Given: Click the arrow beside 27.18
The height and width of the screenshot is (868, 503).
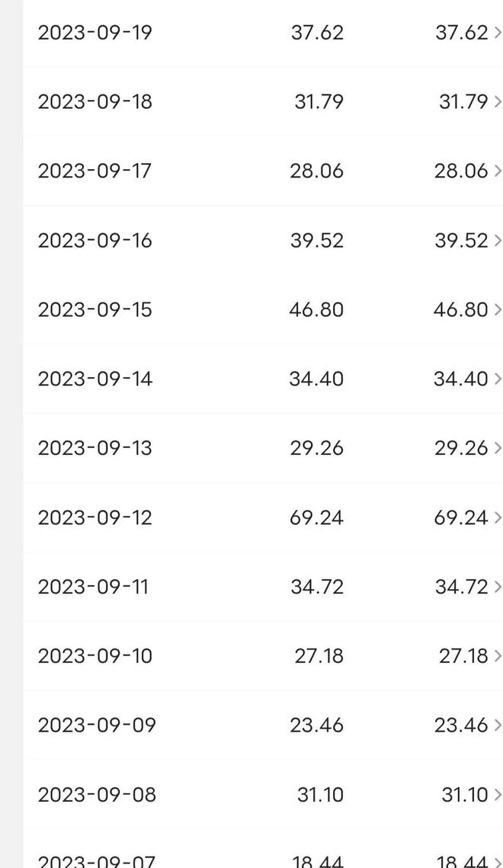Looking at the screenshot, I should pos(498,656).
